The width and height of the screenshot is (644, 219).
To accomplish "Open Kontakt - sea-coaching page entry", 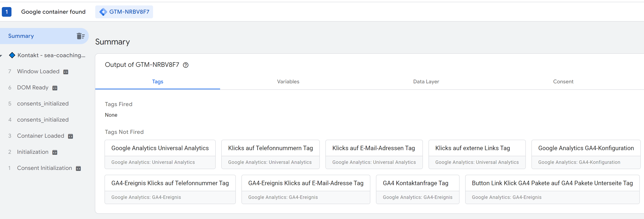I will 51,55.
